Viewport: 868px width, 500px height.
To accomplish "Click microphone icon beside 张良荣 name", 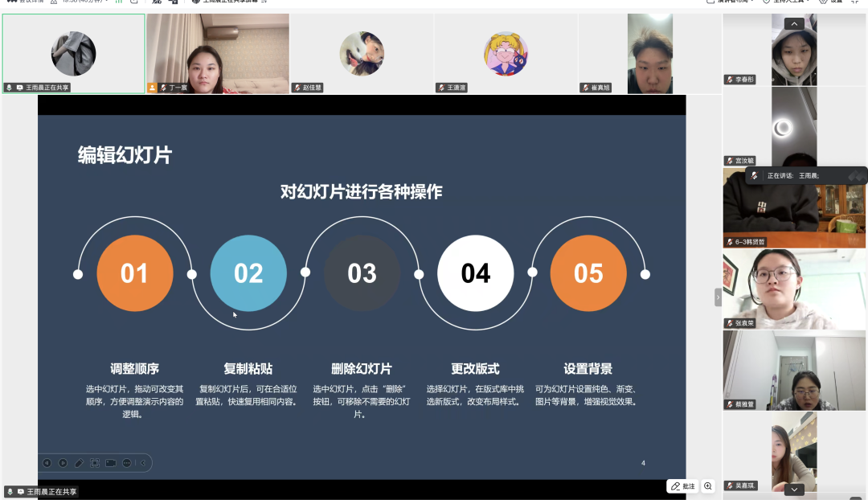I will (x=729, y=323).
